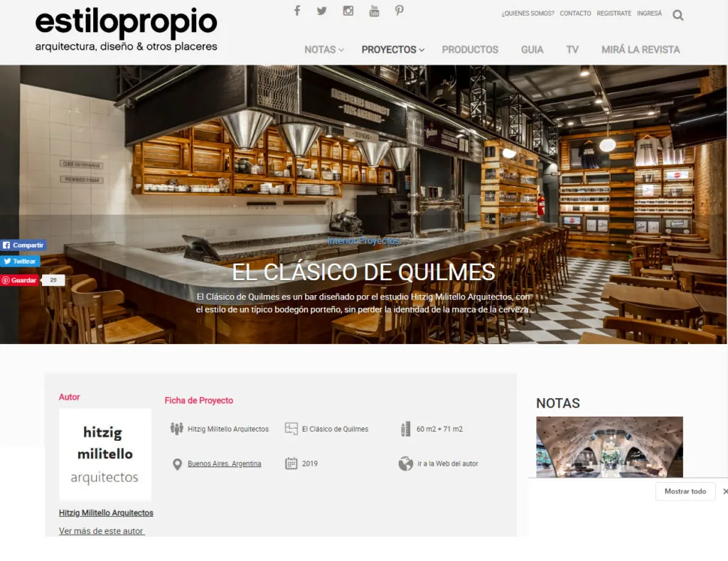
Task: Click the Hitzig Militello Arquitectos text in Ficha
Action: pos(228,429)
